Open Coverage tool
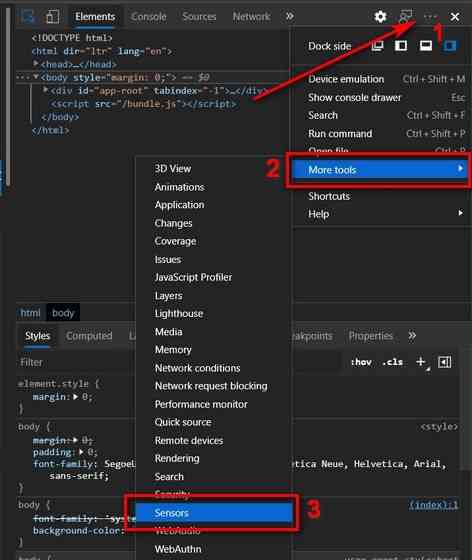 pos(213,241)
